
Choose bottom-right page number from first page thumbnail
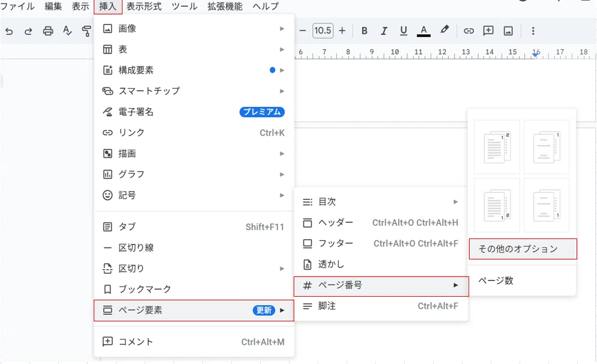(x=497, y=205)
